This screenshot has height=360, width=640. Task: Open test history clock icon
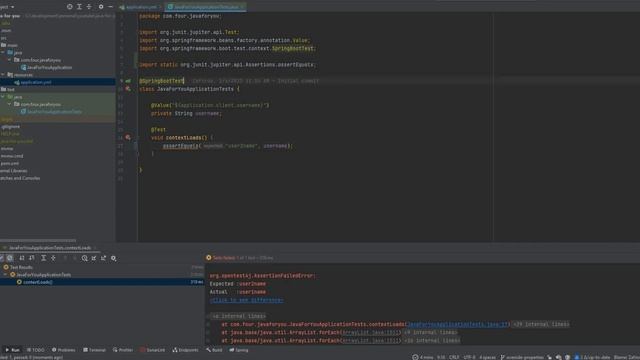(84, 258)
